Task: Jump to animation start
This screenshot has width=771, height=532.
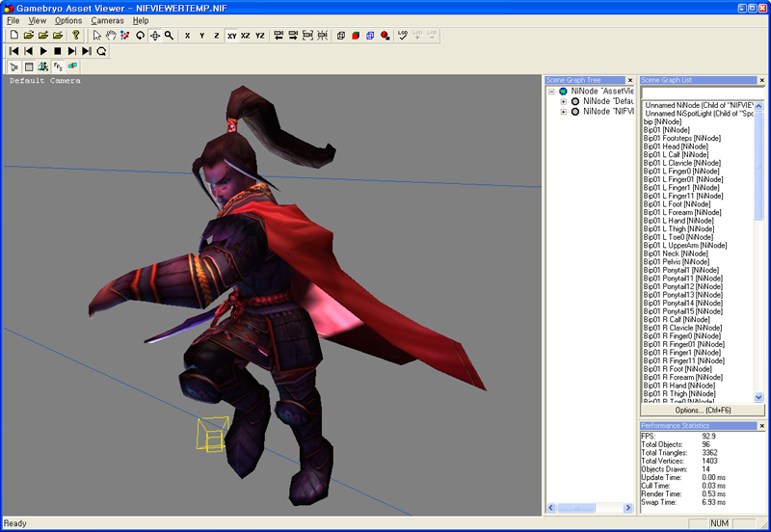Action: click(x=14, y=51)
